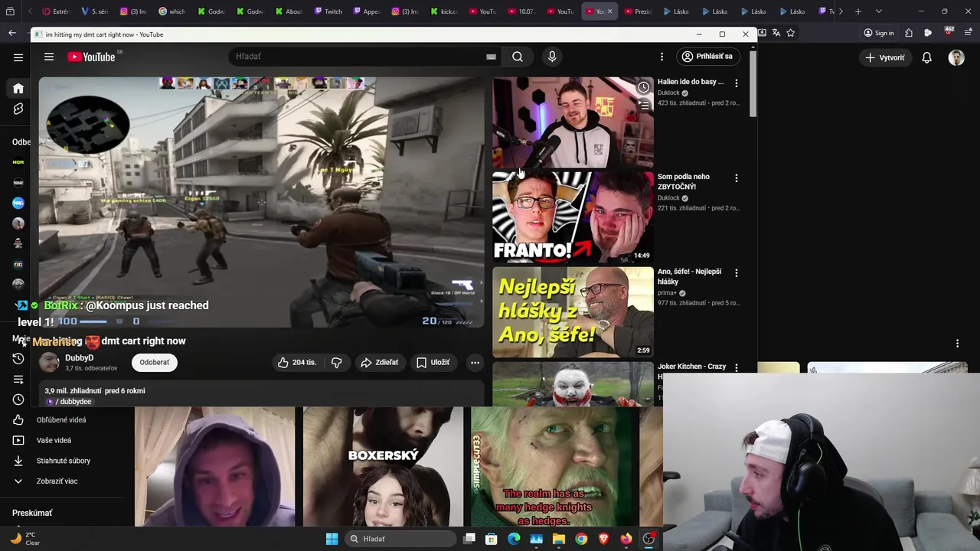Click translate icon in browser address bar
Screen dimensions: 980x551
(x=776, y=33)
